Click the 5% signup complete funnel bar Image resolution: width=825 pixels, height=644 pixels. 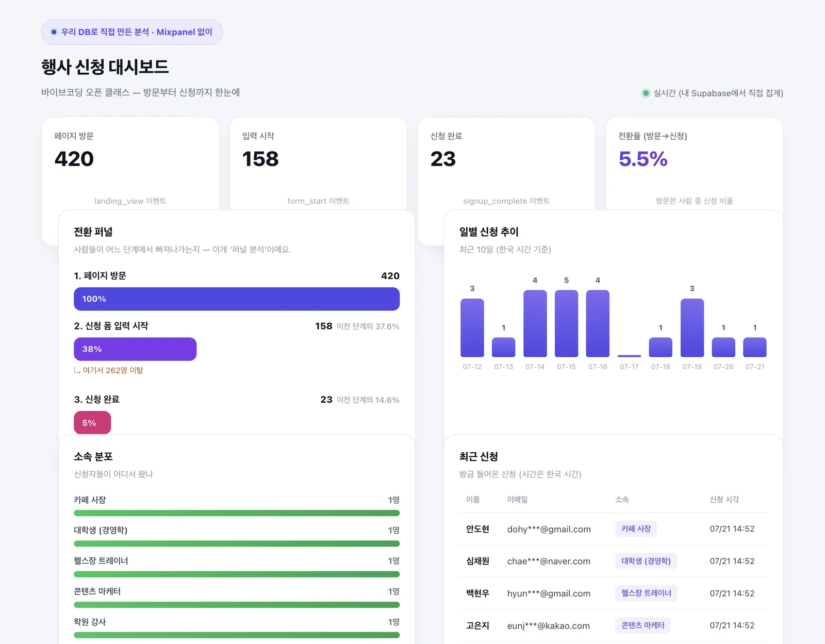click(x=92, y=423)
